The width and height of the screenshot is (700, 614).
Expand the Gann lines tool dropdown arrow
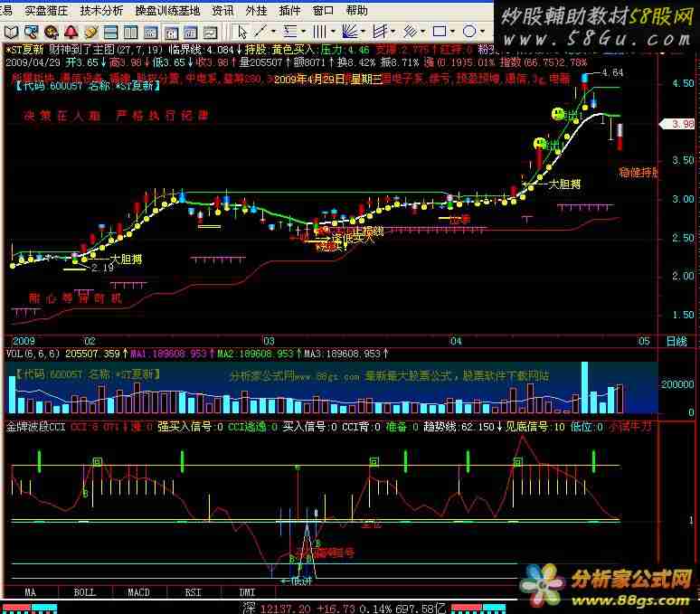pos(393,32)
